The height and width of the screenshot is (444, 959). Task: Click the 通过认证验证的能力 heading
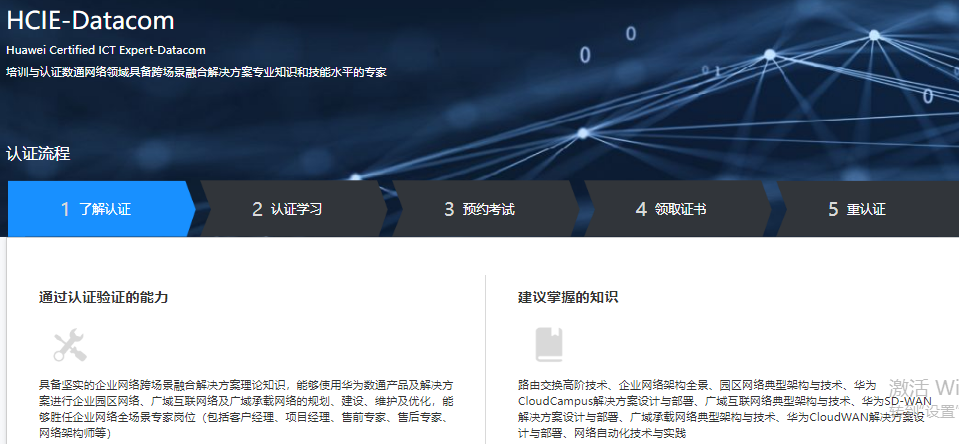tap(103, 297)
